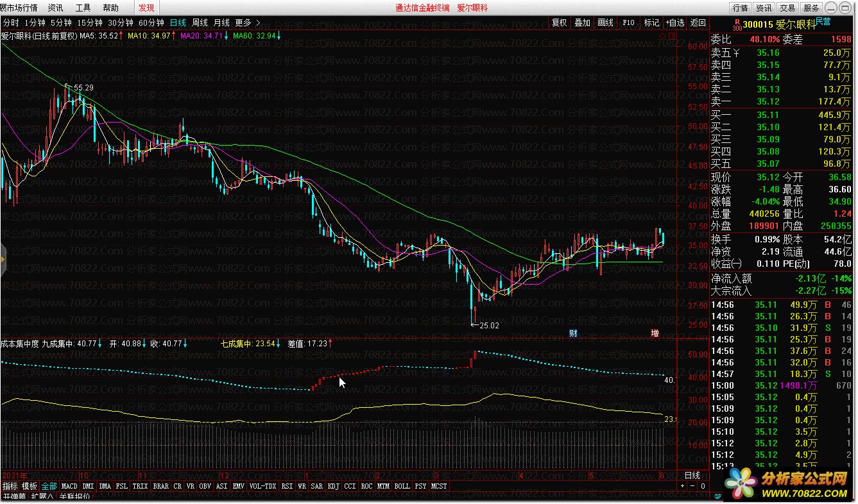Select the BOLL indicator tab
858x504 pixels.
(402, 486)
